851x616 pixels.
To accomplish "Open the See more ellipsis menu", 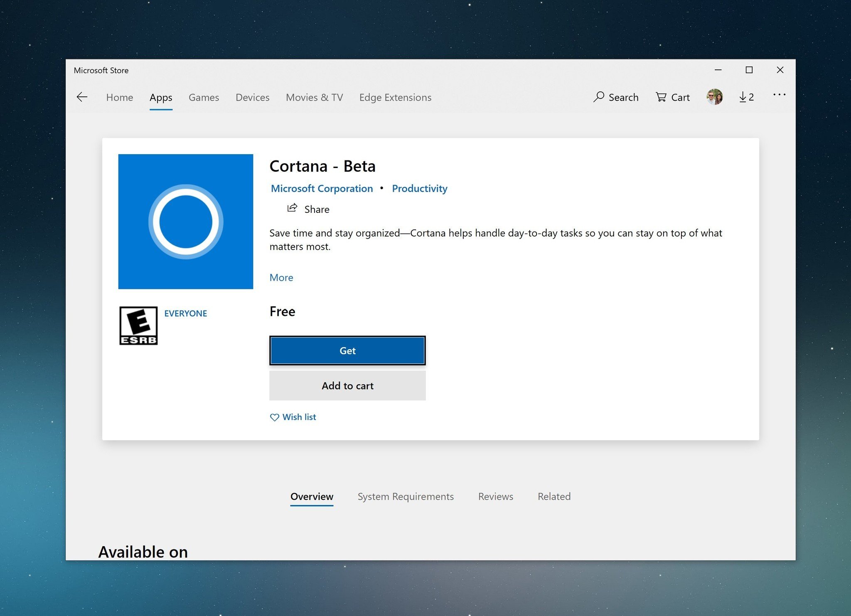I will [x=779, y=95].
